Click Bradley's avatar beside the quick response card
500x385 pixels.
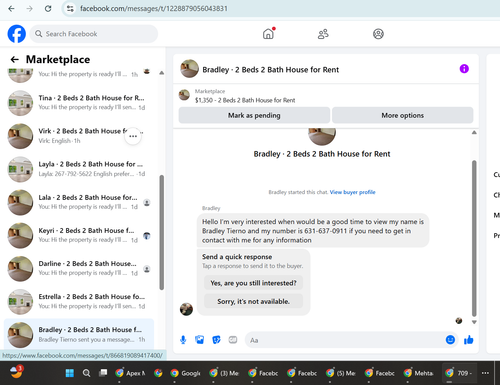(186, 309)
